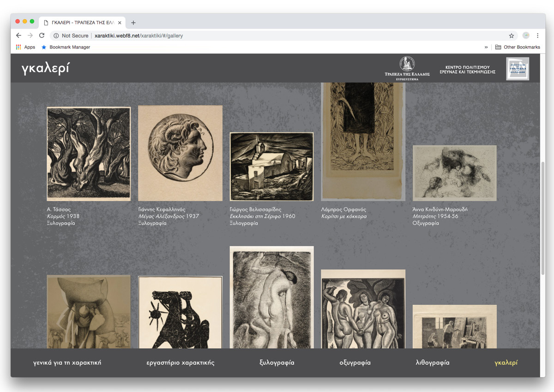Click the museum logo in the header corner
This screenshot has height=392, width=554.
[518, 69]
